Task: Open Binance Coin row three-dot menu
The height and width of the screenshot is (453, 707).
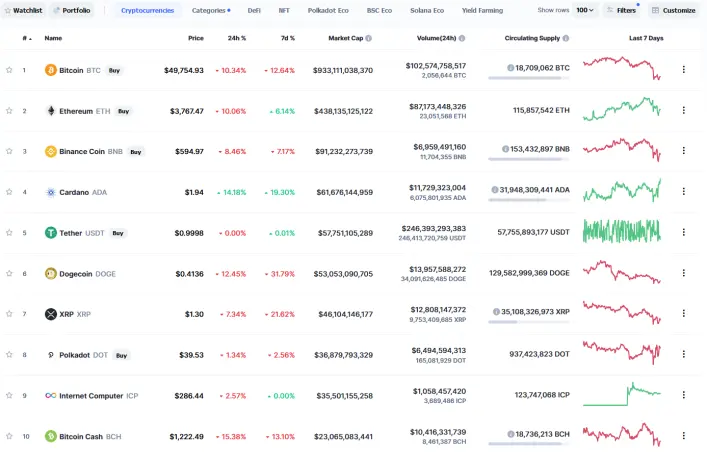Action: [x=684, y=151]
